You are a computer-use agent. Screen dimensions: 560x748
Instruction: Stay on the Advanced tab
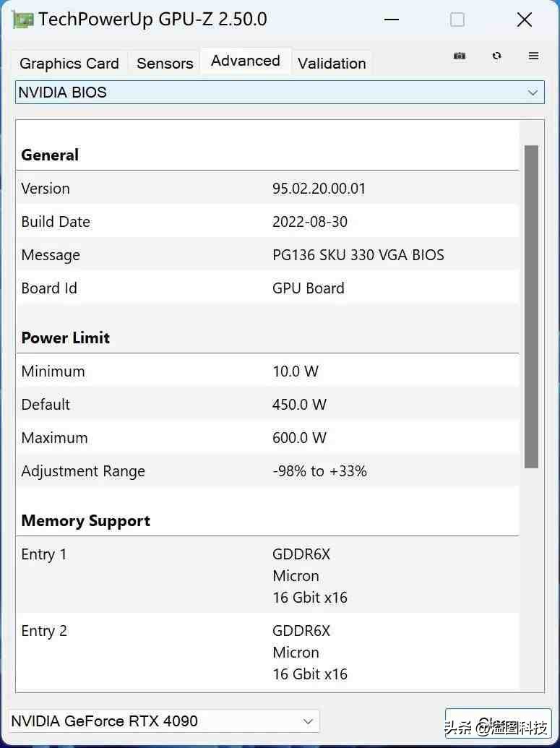tap(245, 61)
